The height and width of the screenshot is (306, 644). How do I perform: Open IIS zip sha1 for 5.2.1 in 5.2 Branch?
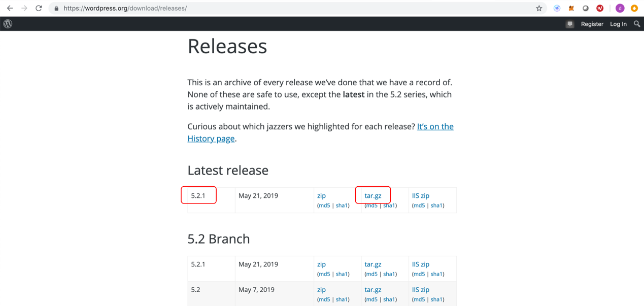pyautogui.click(x=437, y=274)
